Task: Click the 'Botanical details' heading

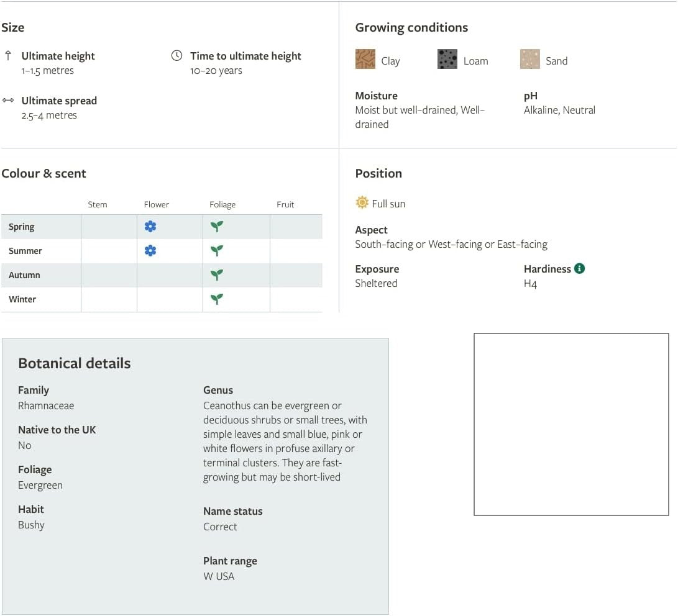Action: click(x=75, y=363)
